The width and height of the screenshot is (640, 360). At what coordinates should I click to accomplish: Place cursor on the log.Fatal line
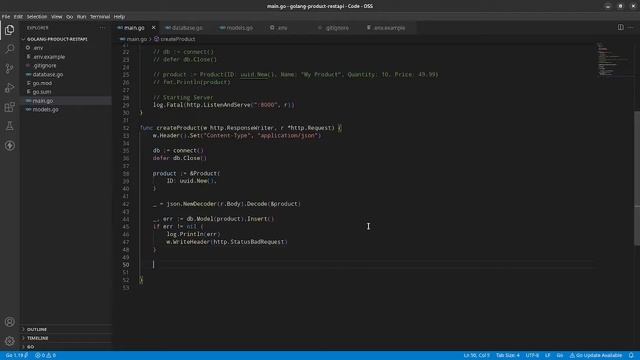pyautogui.click(x=224, y=105)
